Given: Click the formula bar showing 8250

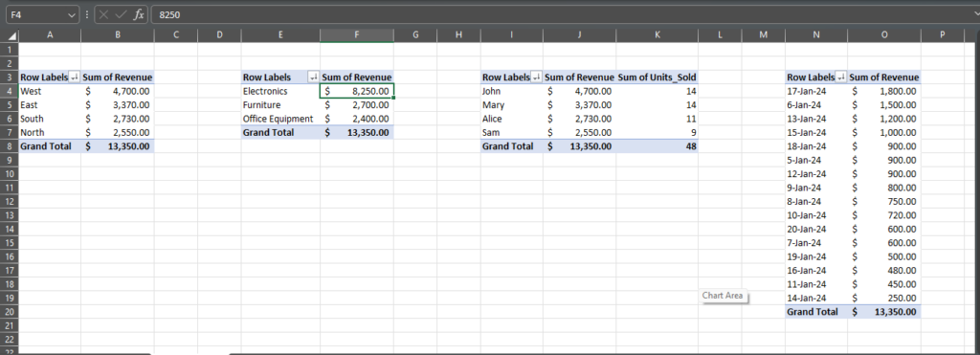Looking at the screenshot, I should pyautogui.click(x=563, y=14).
